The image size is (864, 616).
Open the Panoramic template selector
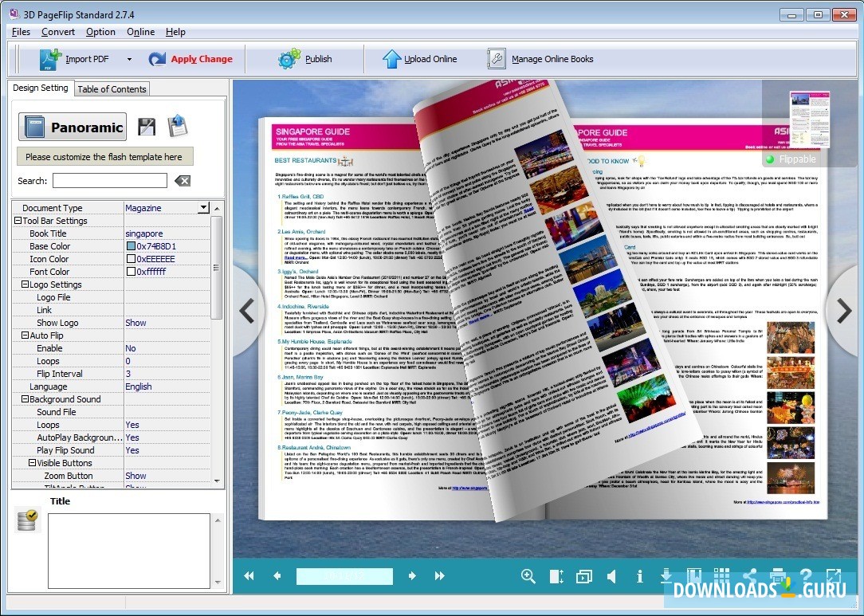(x=73, y=128)
